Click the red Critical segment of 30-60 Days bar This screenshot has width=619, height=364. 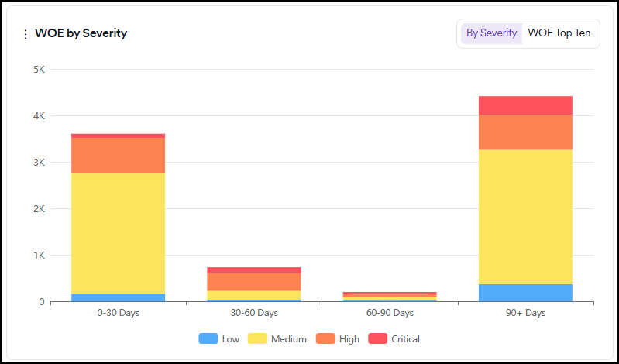click(253, 270)
